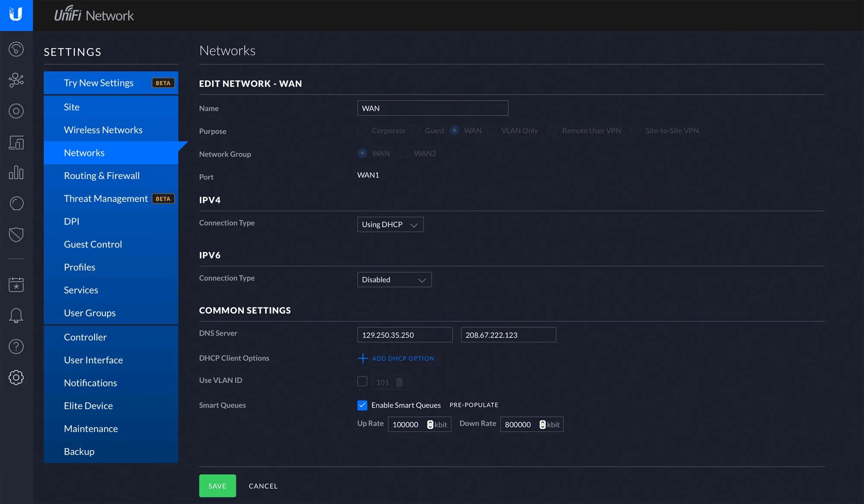This screenshot has width=864, height=504.
Task: Uncheck Enable Smart Queues checkbox
Action: [362, 405]
